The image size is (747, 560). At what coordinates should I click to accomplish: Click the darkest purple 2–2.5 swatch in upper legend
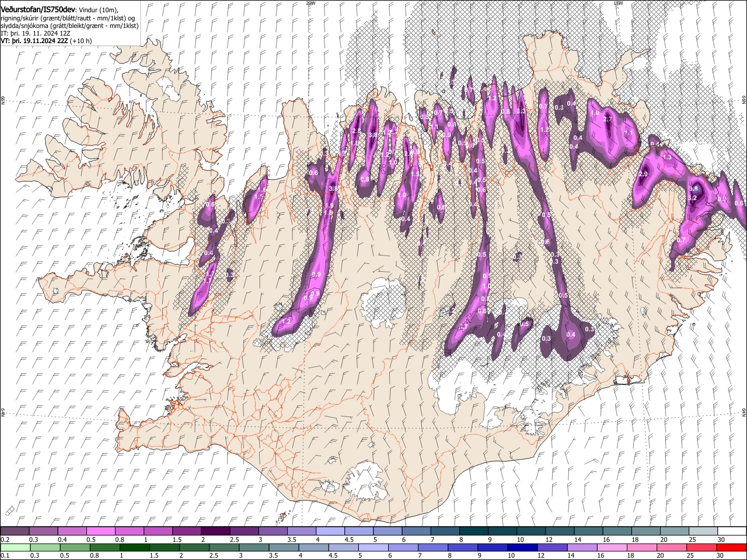point(215,531)
